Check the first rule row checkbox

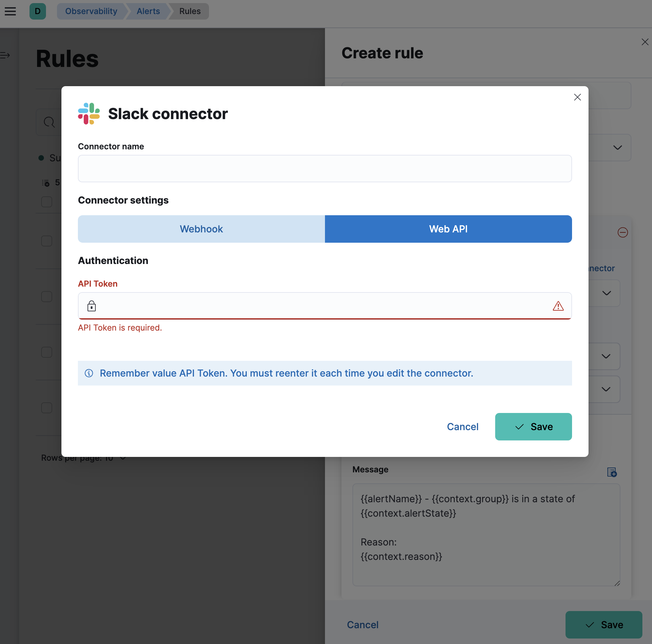(x=46, y=241)
